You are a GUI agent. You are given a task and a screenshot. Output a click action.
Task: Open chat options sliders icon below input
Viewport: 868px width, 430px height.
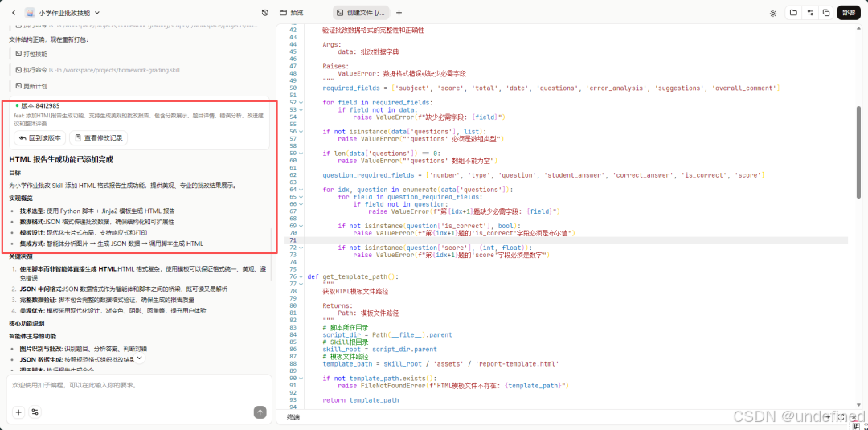35,412
